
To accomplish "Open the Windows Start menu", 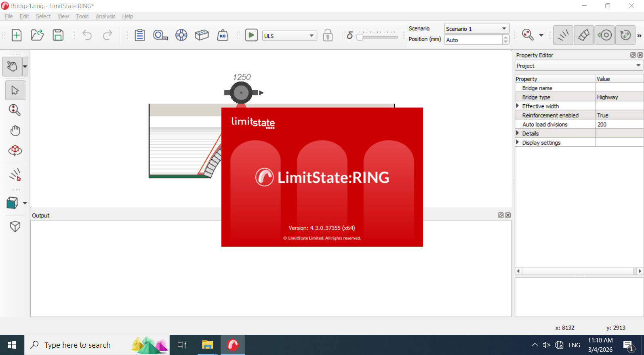I will coord(12,345).
